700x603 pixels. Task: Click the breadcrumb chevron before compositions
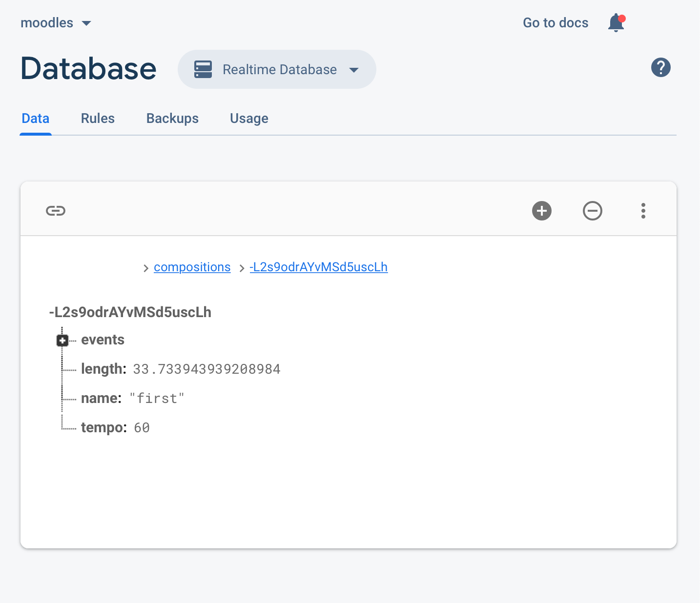pyautogui.click(x=146, y=268)
